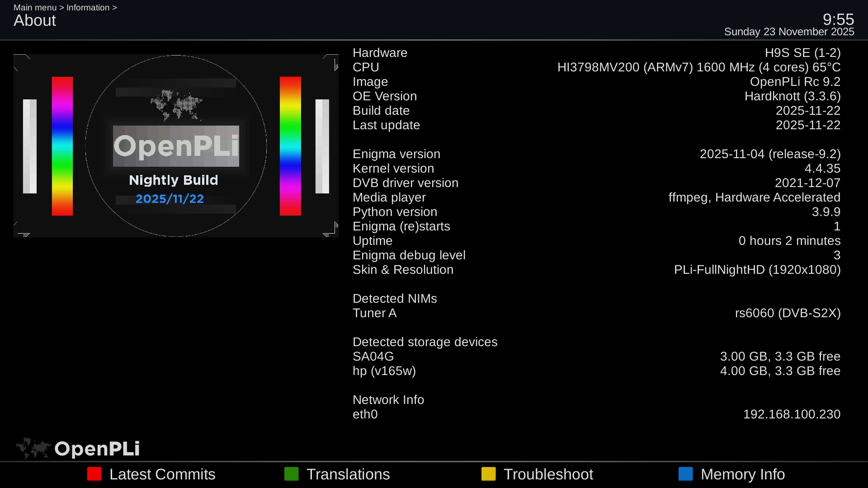The width and height of the screenshot is (868, 488).
Task: Click the clock showing 9:55
Action: click(838, 19)
